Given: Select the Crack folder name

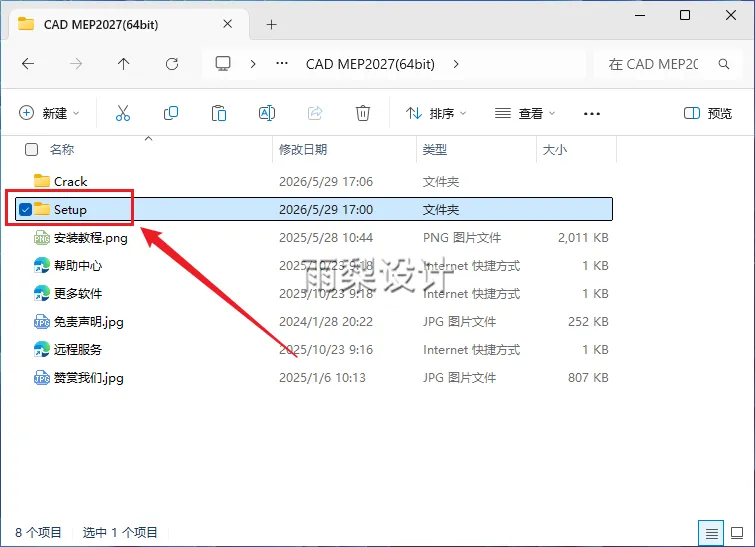Looking at the screenshot, I should click(70, 182).
